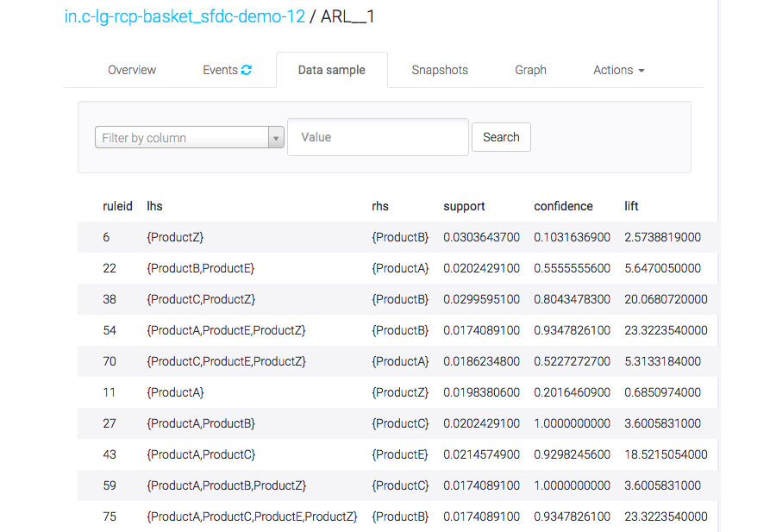The width and height of the screenshot is (776, 532).
Task: Sort the table by the lift column
Action: (630, 206)
